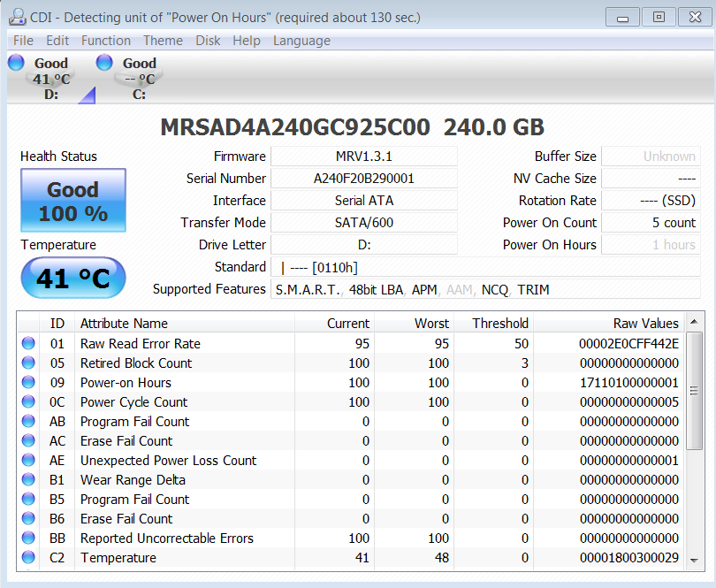
Task: Click the Good 100 % health status button
Action: (73, 202)
